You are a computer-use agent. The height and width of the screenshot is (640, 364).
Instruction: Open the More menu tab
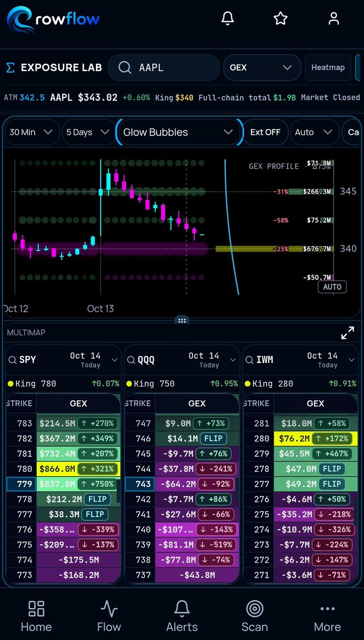327,616
